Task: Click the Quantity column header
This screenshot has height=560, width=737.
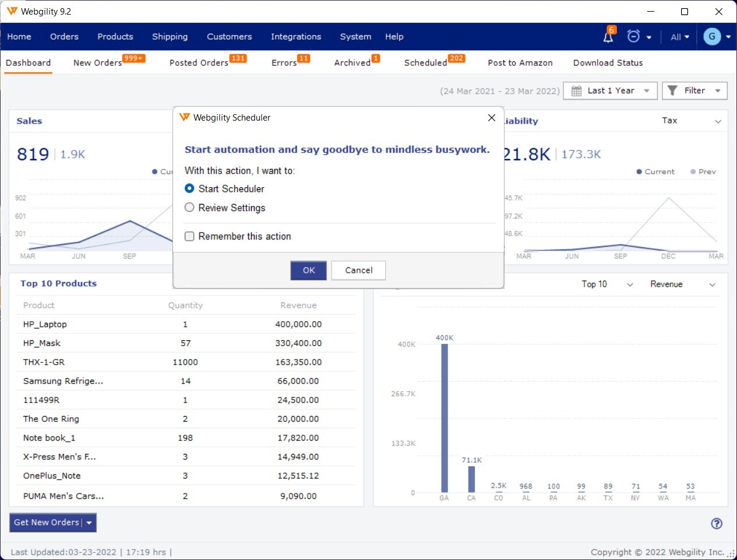Action: 185,305
